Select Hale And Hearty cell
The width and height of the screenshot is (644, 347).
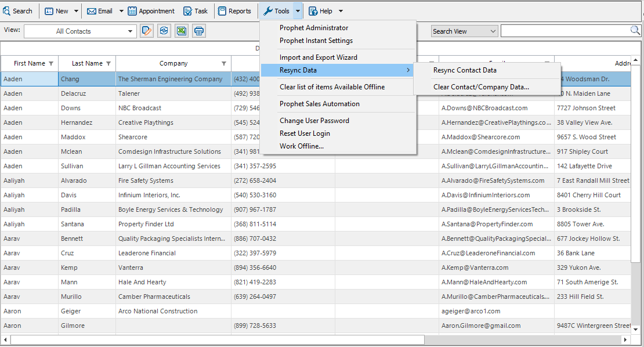pyautogui.click(x=173, y=282)
